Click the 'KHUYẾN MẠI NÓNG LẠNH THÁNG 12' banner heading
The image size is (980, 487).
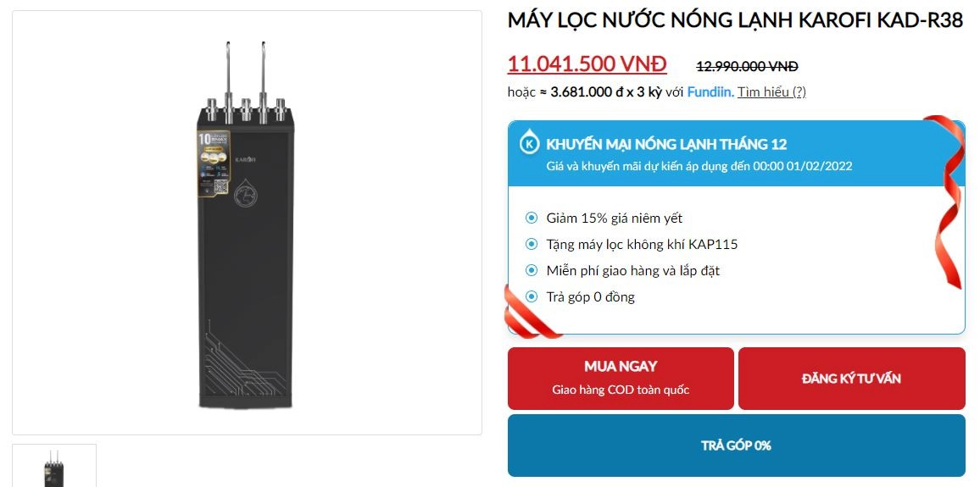[x=666, y=144]
